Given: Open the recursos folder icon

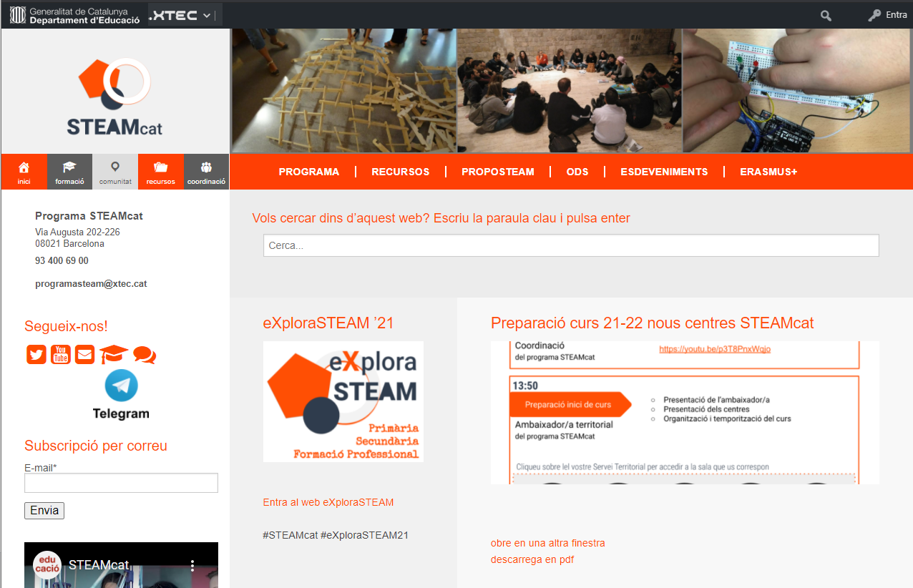Looking at the screenshot, I should [161, 169].
